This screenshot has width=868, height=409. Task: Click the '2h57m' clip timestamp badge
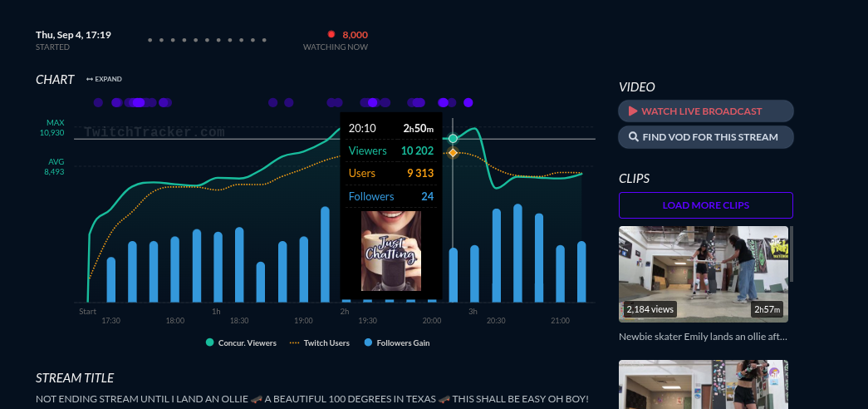click(767, 309)
